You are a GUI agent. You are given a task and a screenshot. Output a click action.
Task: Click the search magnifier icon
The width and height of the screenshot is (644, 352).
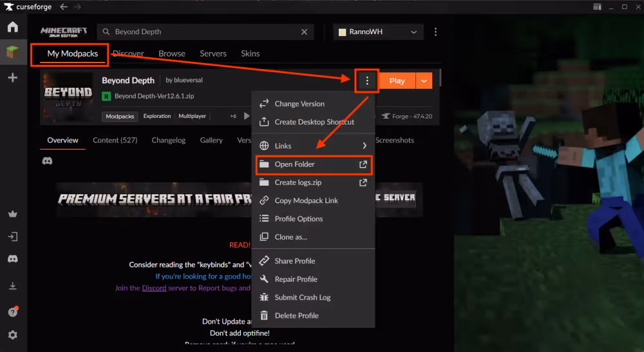pos(106,32)
